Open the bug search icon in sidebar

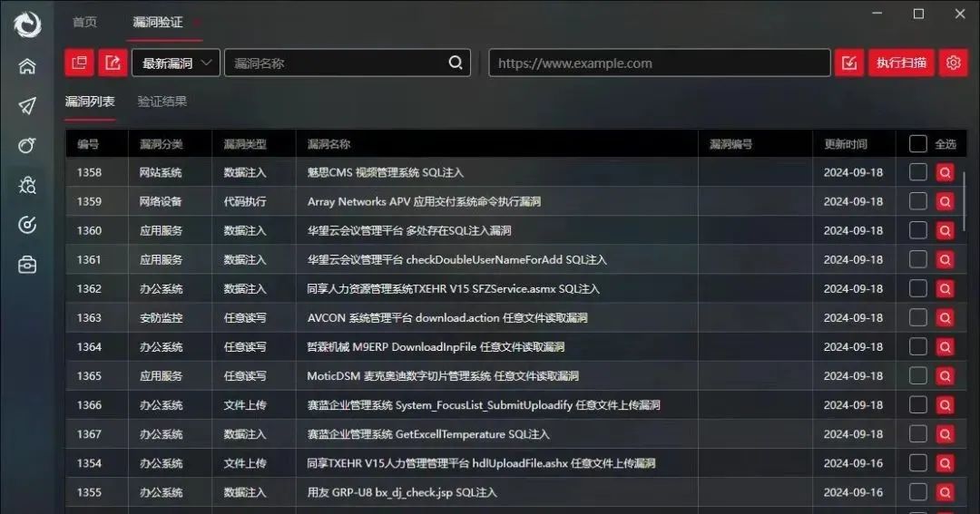27,186
